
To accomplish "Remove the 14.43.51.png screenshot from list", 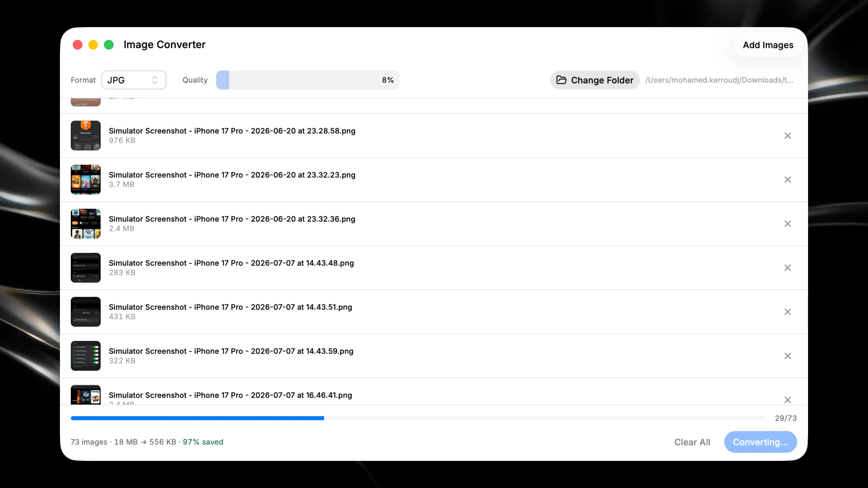I will coord(787,312).
